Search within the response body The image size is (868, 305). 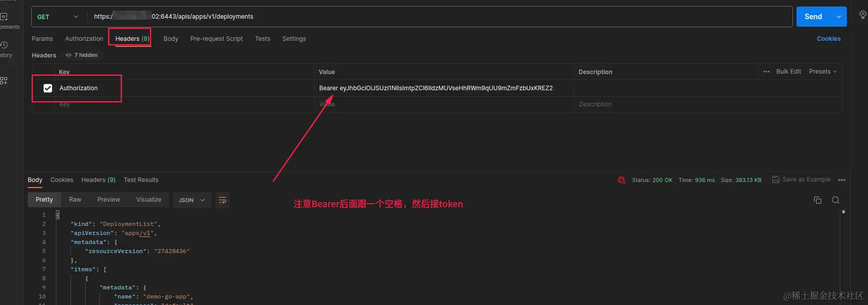[836, 200]
